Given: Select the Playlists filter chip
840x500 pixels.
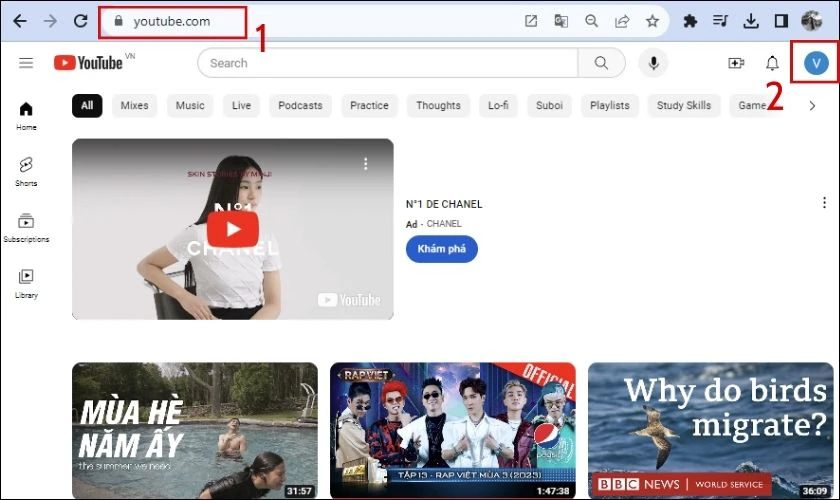Looking at the screenshot, I should [610, 106].
